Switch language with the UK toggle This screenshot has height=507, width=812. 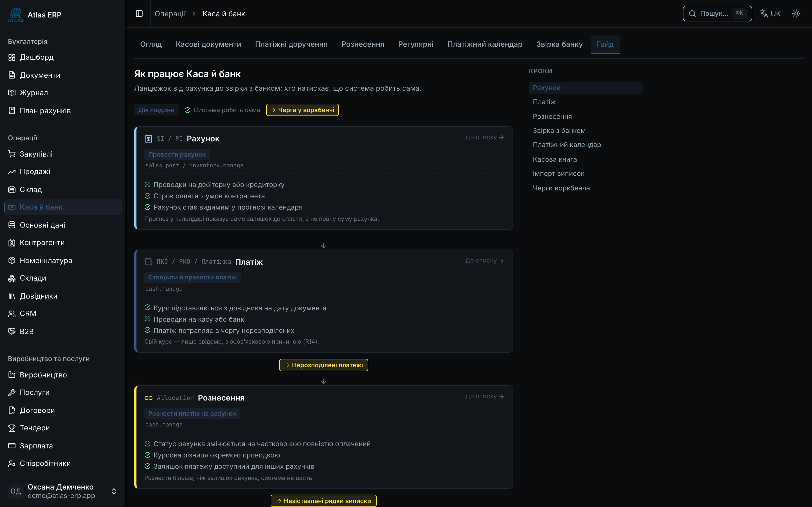click(770, 14)
